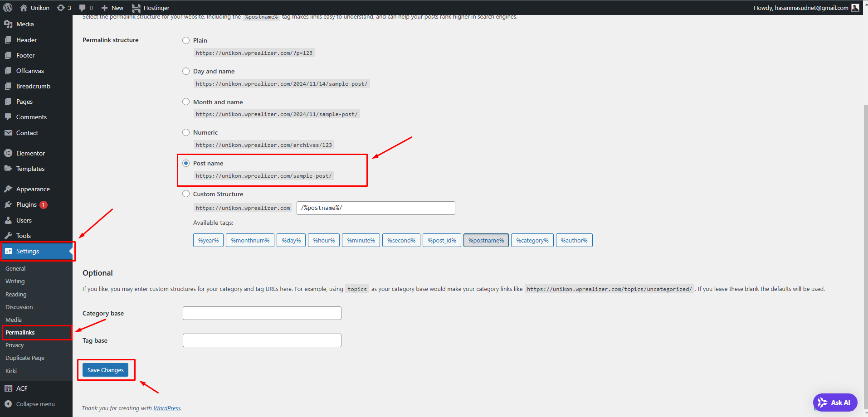Click the Save Changes button
This screenshot has height=417, width=868.
(x=105, y=370)
